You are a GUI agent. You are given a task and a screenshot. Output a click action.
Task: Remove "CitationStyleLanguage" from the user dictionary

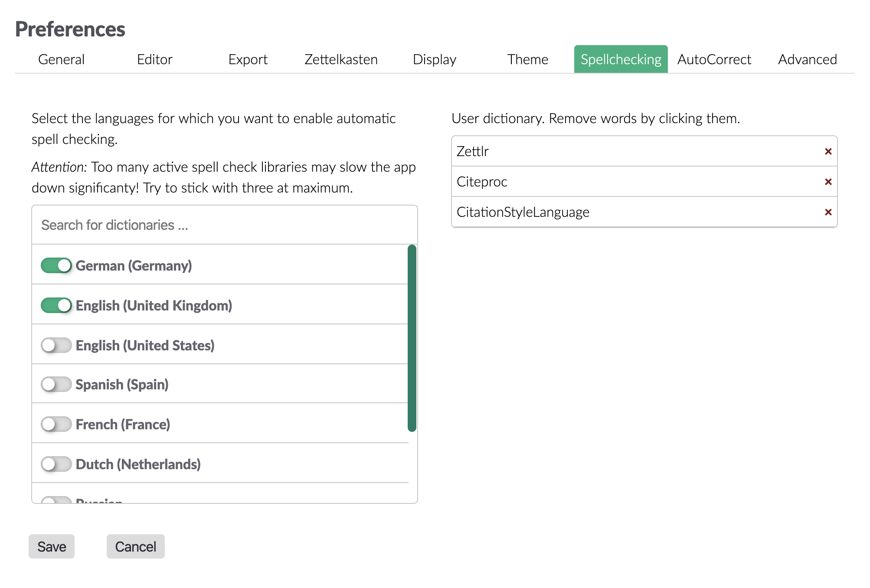(827, 212)
